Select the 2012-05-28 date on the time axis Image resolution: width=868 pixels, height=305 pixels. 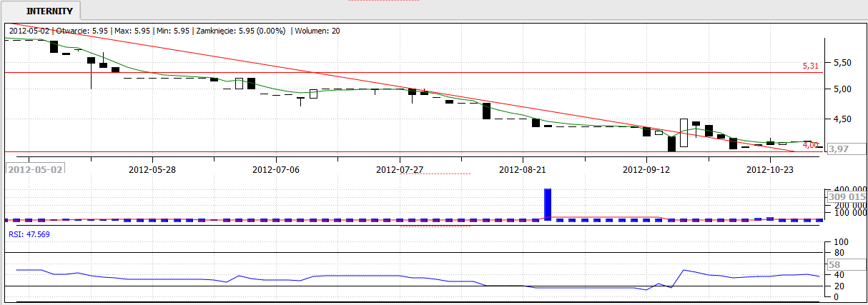click(x=153, y=170)
